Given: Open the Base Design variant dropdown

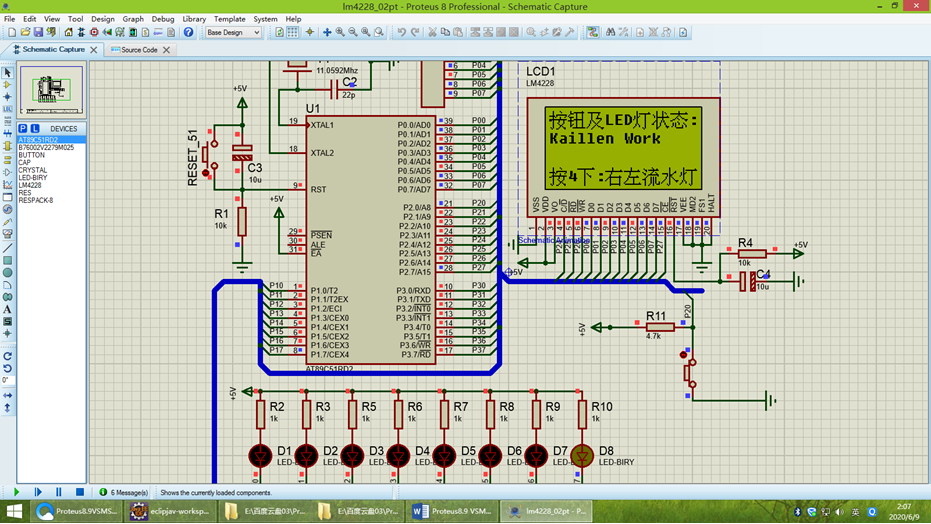Looking at the screenshot, I should (x=233, y=33).
